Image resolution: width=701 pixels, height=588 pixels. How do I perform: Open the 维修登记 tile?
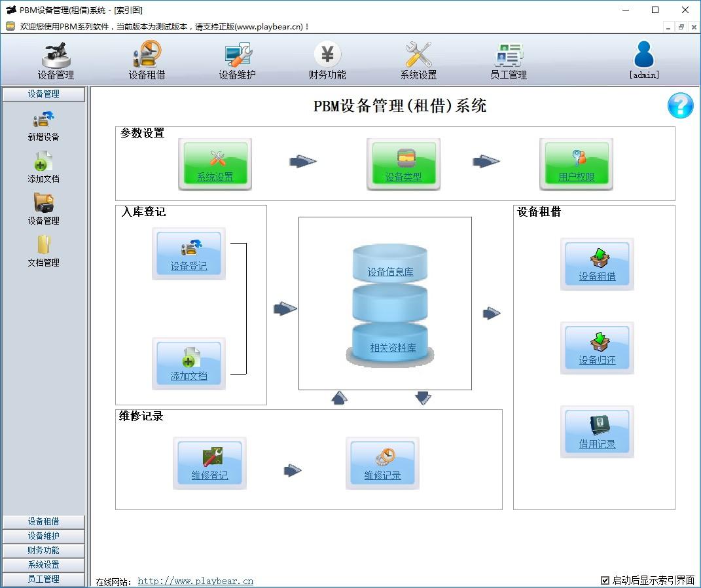coord(209,463)
